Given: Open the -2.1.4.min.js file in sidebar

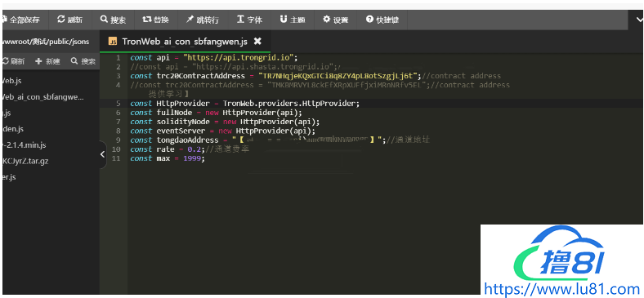Looking at the screenshot, I should click(24, 145).
